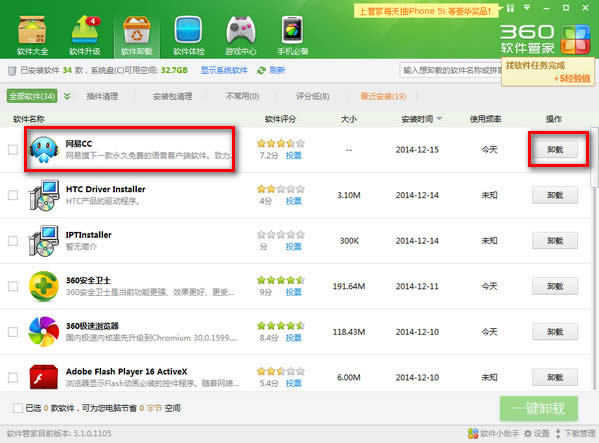Click the 显示系统软件 link

(224, 70)
